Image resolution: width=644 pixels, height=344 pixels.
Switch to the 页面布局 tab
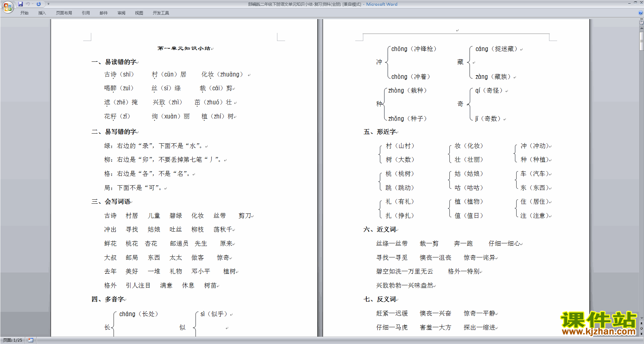coord(64,13)
